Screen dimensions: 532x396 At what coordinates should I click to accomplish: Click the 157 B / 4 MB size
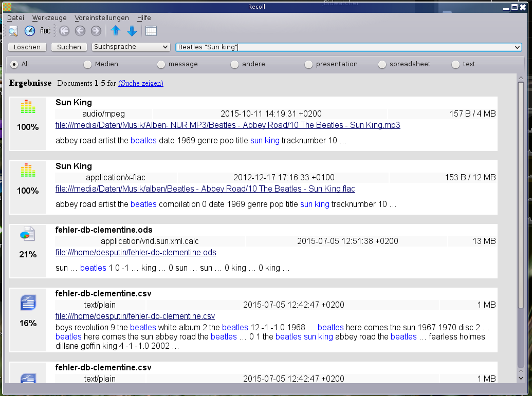472,114
